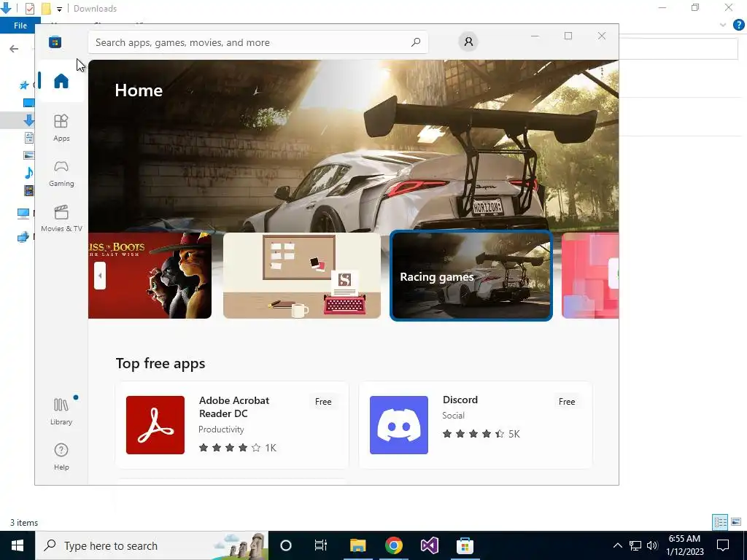Open the Home tab in Store sidebar
This screenshot has width=747, height=560.
tap(61, 81)
